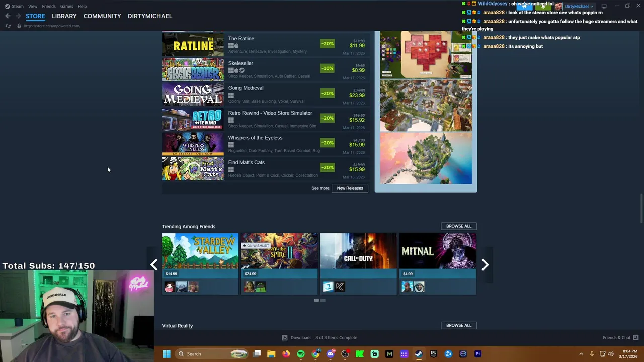Open the Call of Duty capsule
Image resolution: width=644 pixels, height=362 pixels.
point(358,263)
